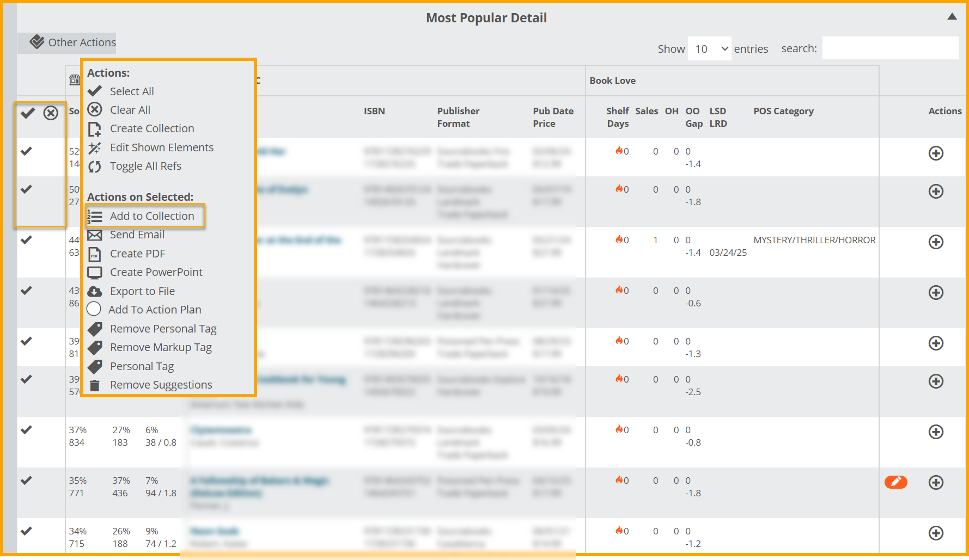The height and width of the screenshot is (560, 969).
Task: Sort by the Publisher Format column header
Action: (458, 117)
